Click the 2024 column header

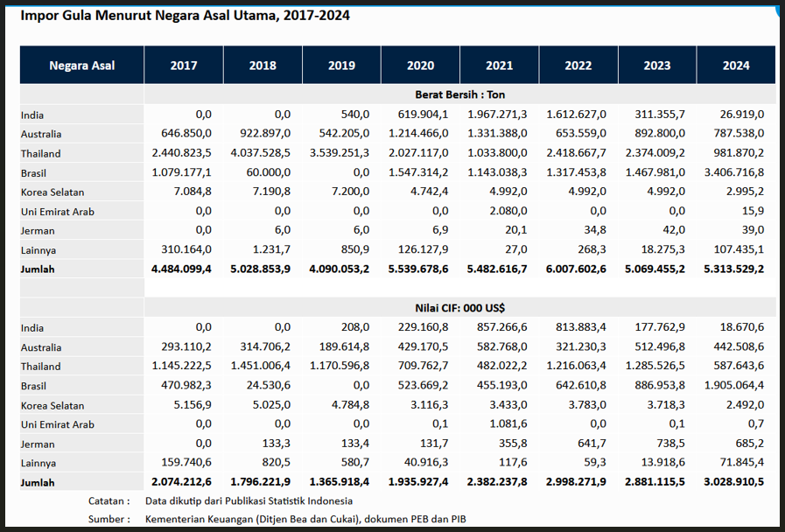tap(736, 66)
